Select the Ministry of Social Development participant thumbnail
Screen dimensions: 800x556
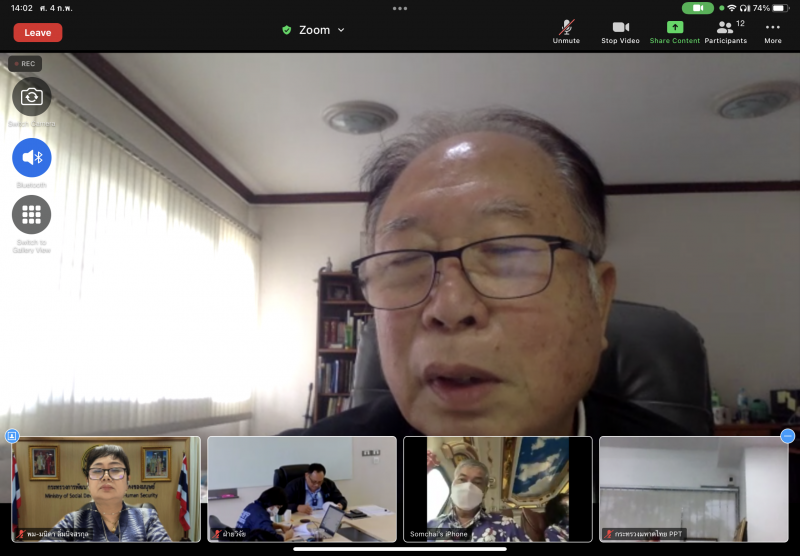tap(106, 489)
